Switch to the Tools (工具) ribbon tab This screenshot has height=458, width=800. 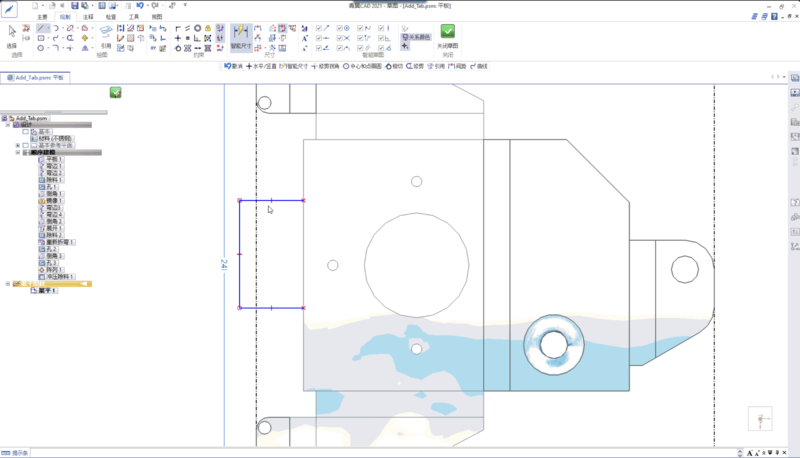[134, 18]
